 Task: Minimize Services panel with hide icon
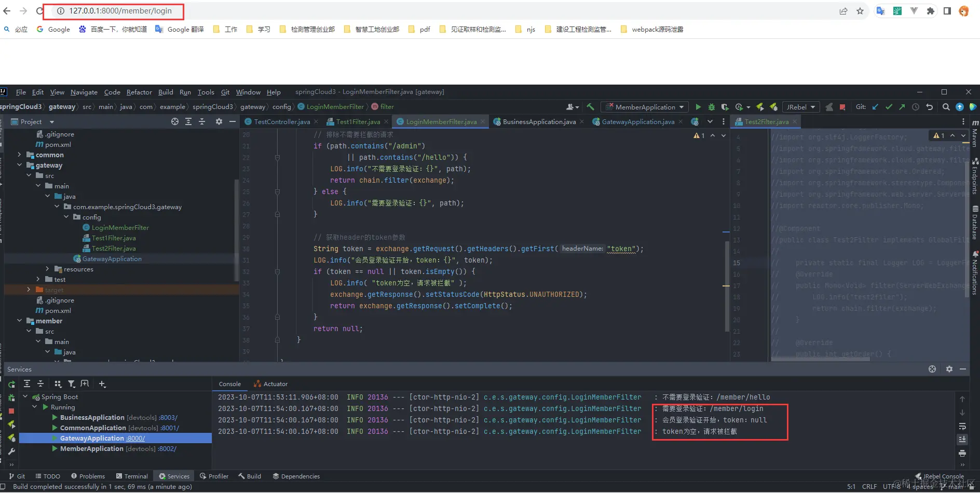(963, 369)
